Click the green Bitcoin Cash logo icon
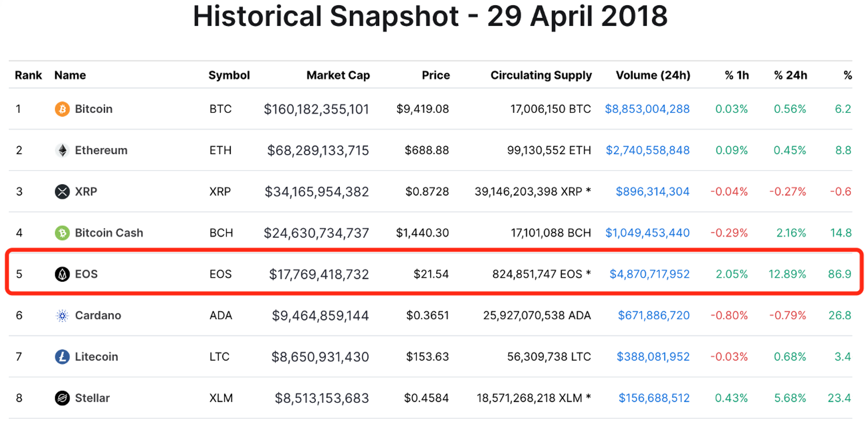The height and width of the screenshot is (425, 868). (62, 233)
